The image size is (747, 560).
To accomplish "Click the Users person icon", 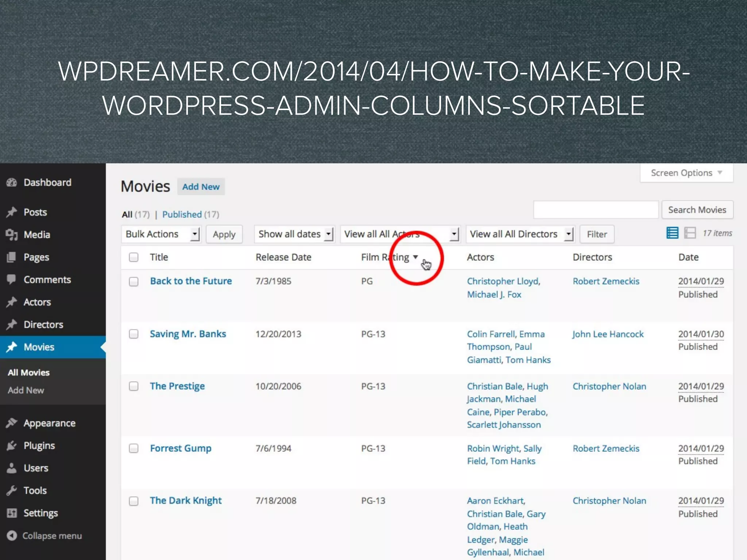I will [x=12, y=468].
